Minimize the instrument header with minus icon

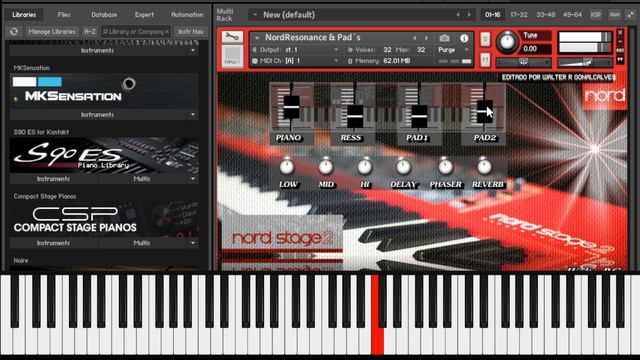[620, 41]
